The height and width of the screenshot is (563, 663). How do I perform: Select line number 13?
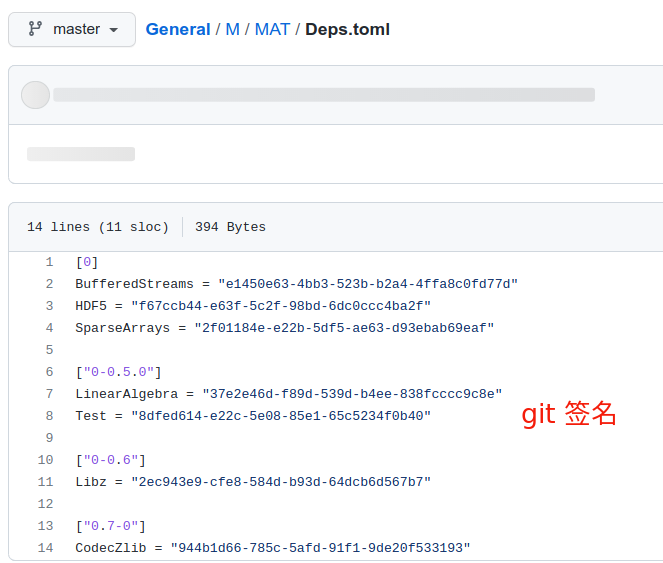point(46,526)
